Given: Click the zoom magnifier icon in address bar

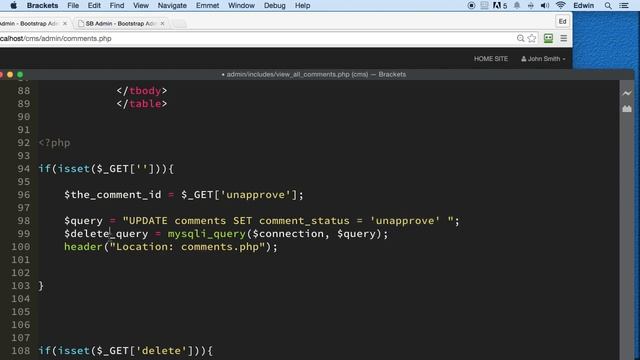Looking at the screenshot, I should coord(520,38).
